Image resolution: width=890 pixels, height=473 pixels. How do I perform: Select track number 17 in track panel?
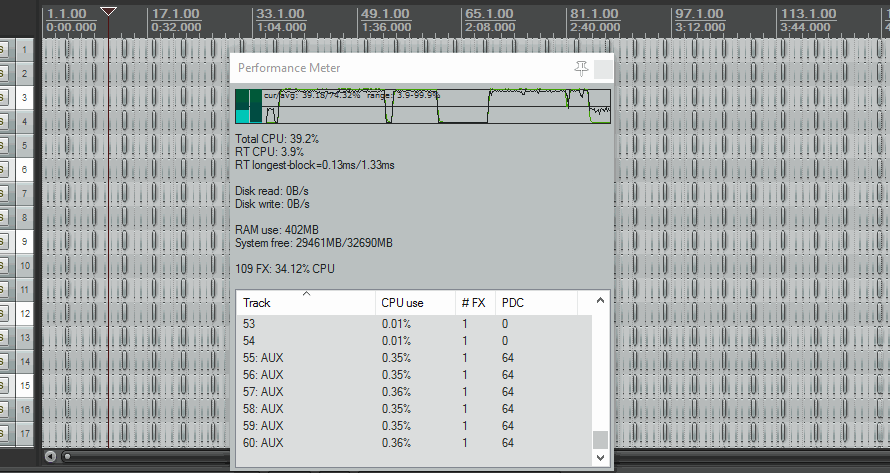pos(24,433)
